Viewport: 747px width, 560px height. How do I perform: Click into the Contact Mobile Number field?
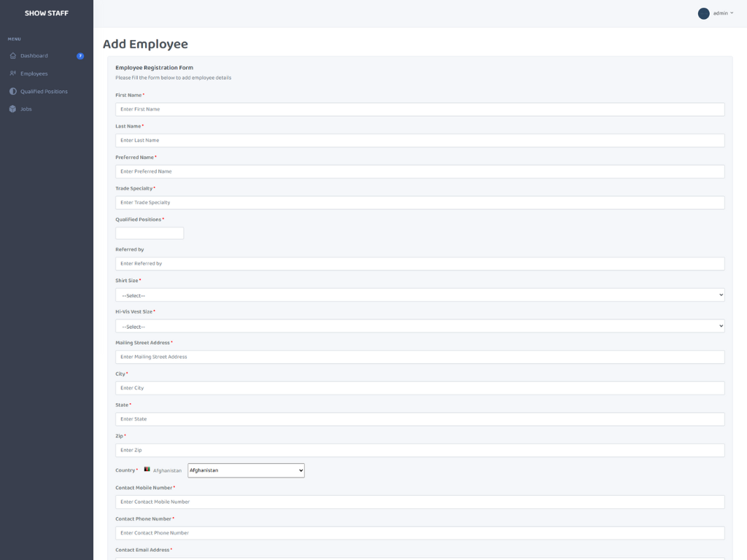click(x=419, y=502)
